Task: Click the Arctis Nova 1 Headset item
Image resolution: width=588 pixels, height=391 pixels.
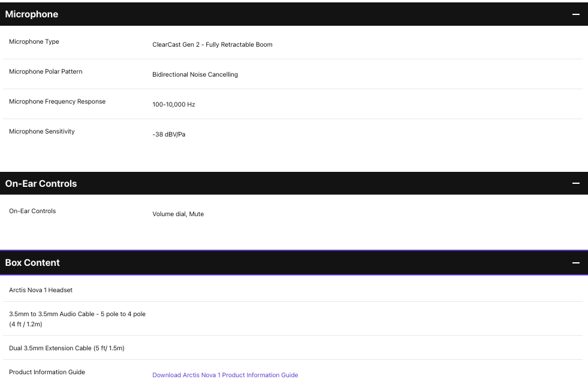Action: tap(41, 290)
